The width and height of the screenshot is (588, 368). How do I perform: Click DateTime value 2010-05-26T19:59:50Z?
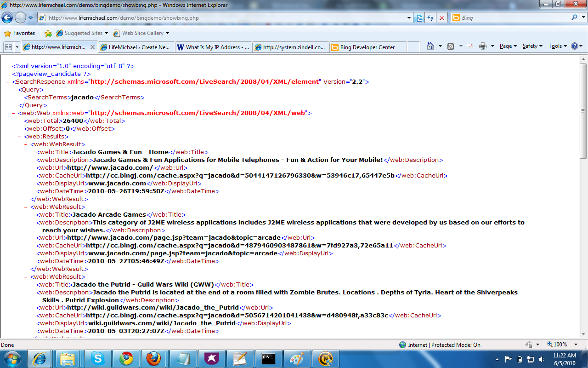tap(126, 191)
